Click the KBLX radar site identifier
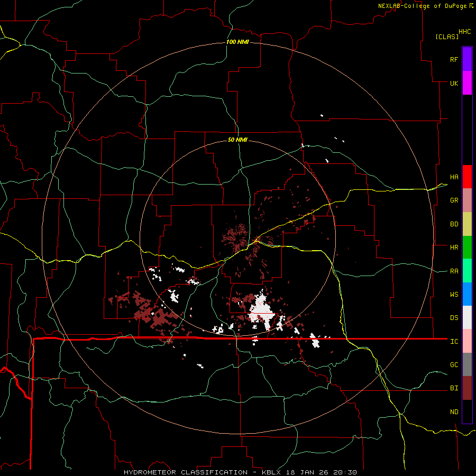 (x=272, y=472)
